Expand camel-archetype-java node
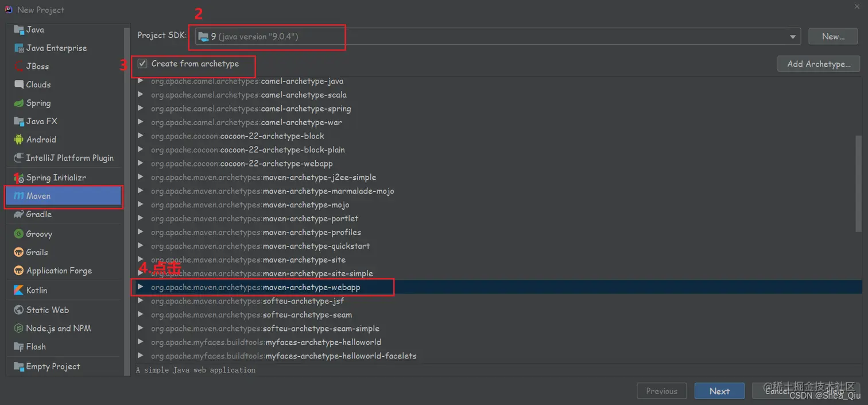 coord(141,81)
